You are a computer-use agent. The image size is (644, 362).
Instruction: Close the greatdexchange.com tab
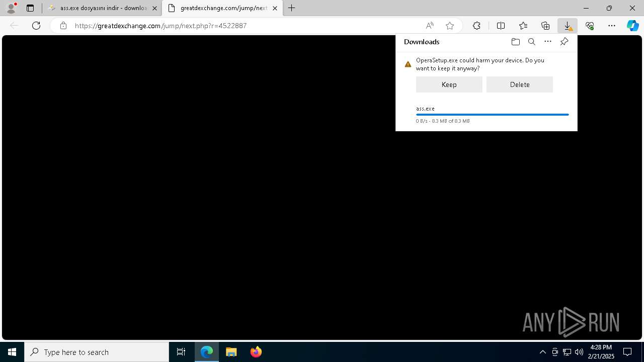coord(275,8)
